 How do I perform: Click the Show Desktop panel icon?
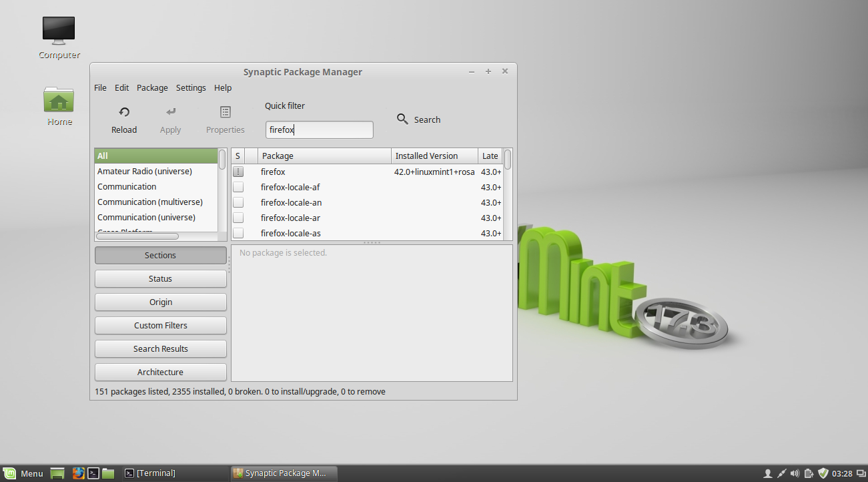pyautogui.click(x=57, y=473)
